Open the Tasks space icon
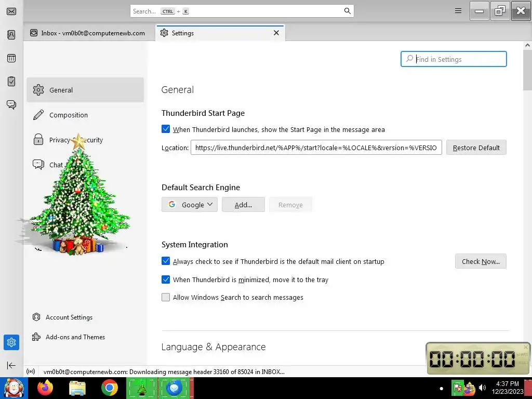This screenshot has width=532, height=399. tap(11, 81)
